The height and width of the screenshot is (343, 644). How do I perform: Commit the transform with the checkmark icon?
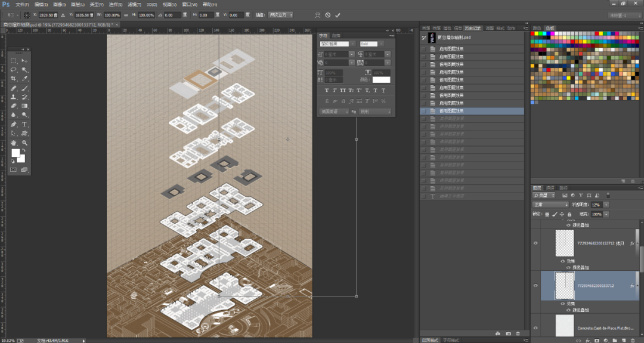click(x=338, y=15)
